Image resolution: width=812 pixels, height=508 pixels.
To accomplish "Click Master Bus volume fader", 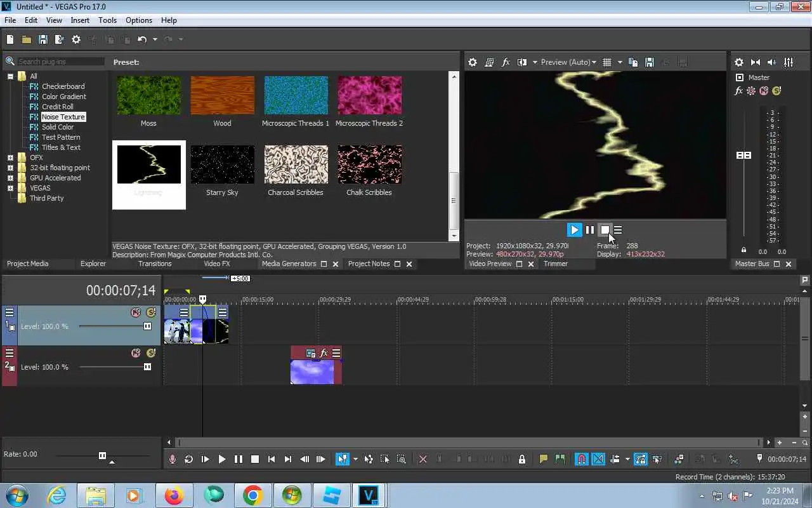I will click(743, 156).
